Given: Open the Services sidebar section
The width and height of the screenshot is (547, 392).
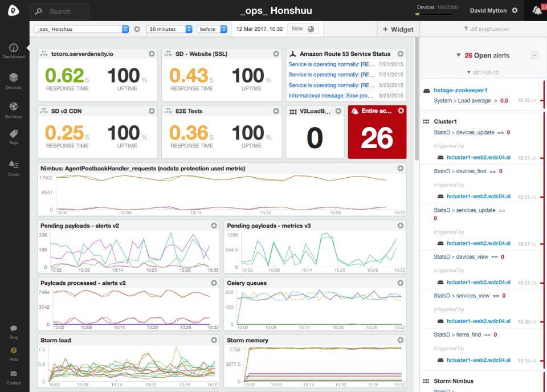Looking at the screenshot, I should click(x=14, y=109).
